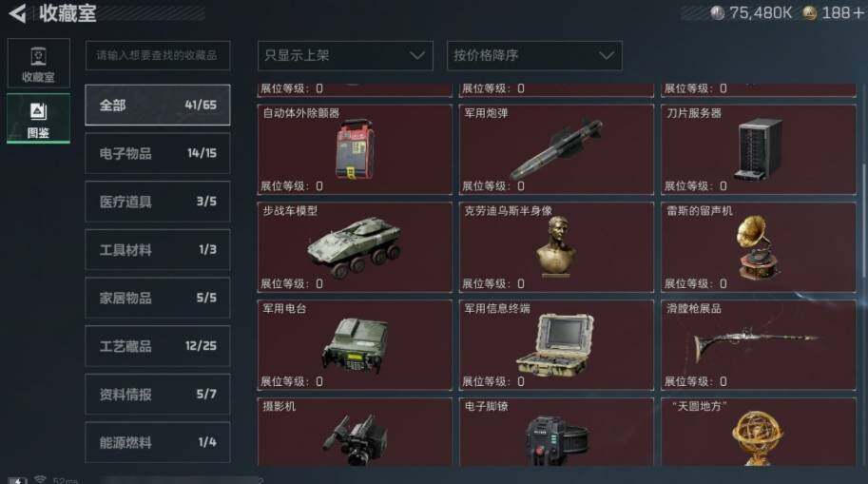Go back using the top-left arrow
Screen dimensions: 868x484
coord(18,13)
